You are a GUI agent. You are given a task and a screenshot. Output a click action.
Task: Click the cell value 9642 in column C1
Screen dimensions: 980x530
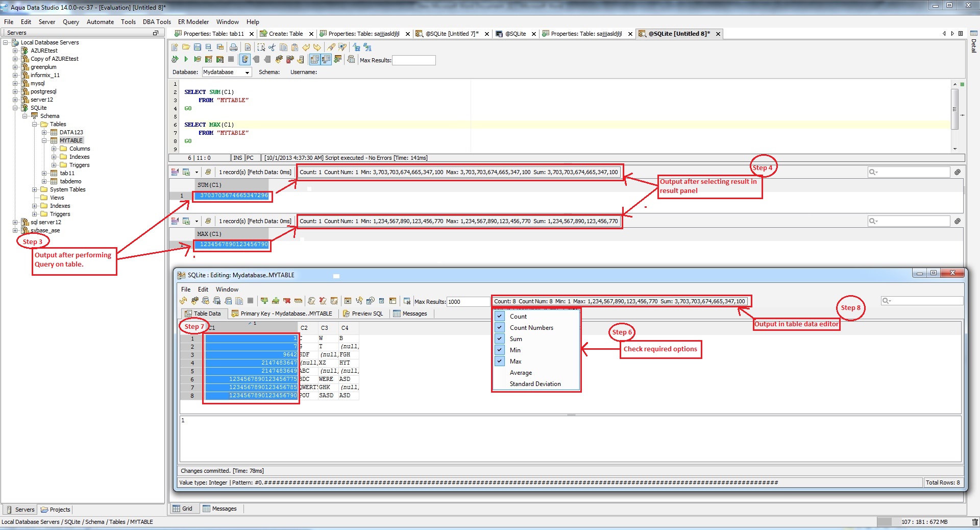coord(251,354)
